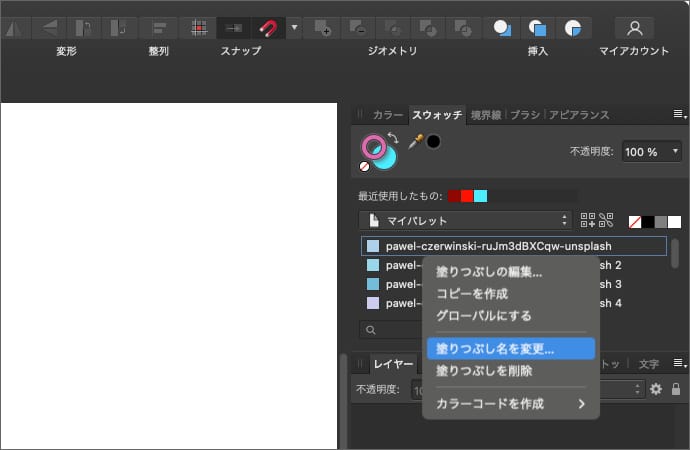Click the Subtract geometry operation icon

(x=358, y=27)
